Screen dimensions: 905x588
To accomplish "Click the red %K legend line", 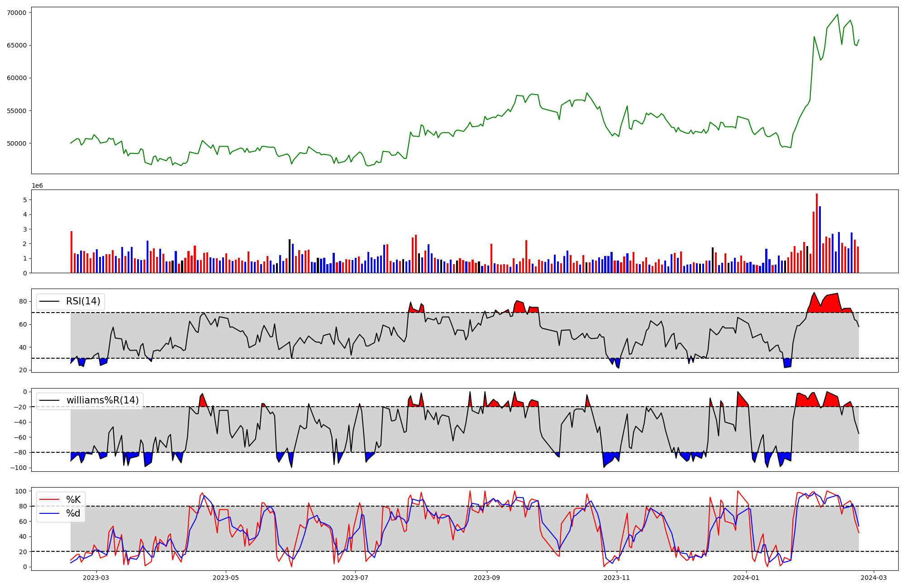I will tap(49, 500).
